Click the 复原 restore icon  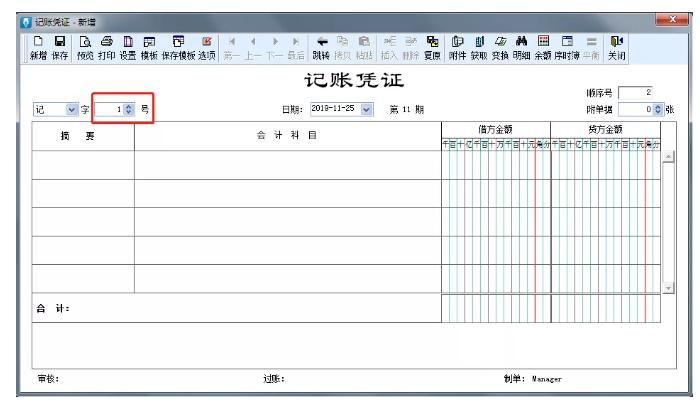(x=432, y=48)
